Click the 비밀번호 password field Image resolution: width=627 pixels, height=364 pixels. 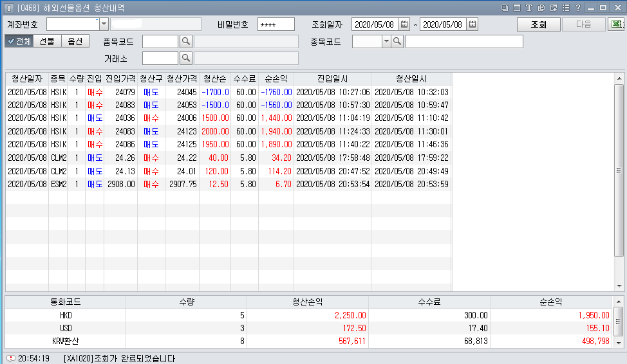point(276,24)
